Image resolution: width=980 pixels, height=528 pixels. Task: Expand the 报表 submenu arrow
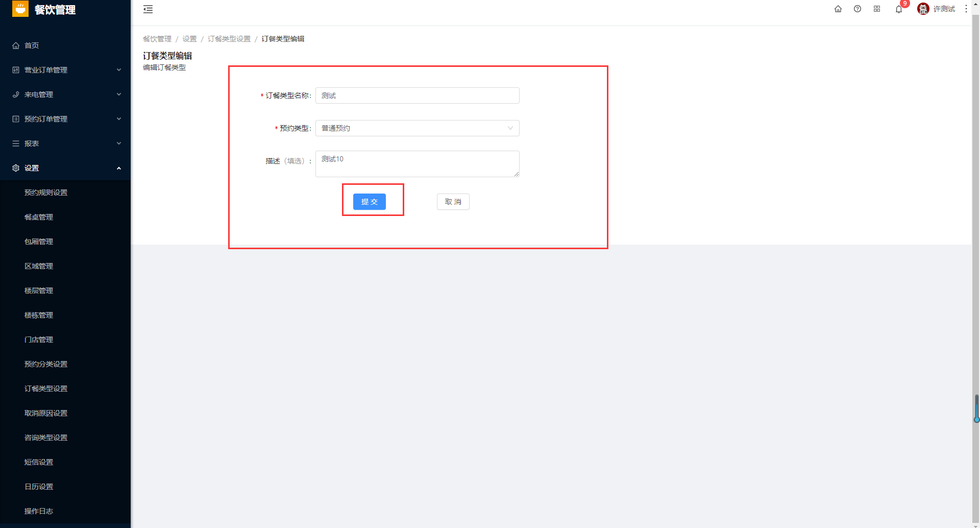tap(119, 143)
